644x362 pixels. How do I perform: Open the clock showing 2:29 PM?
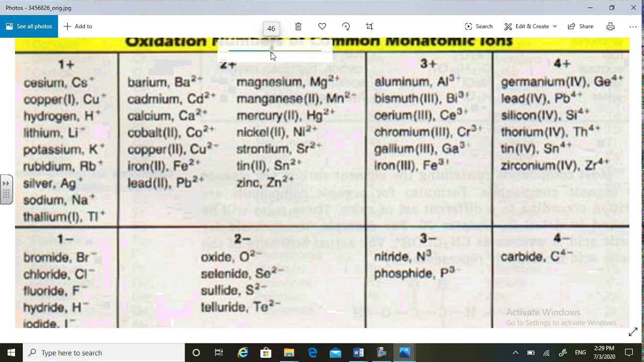pos(604,352)
